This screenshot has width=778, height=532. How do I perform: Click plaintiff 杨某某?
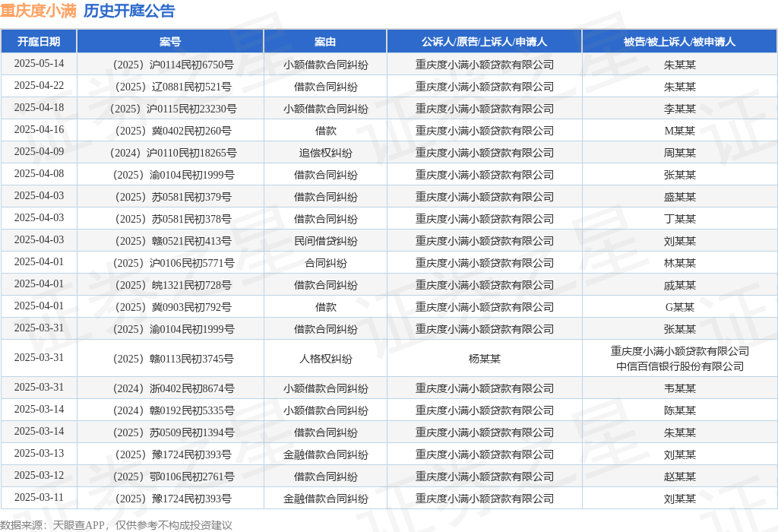pos(484,359)
